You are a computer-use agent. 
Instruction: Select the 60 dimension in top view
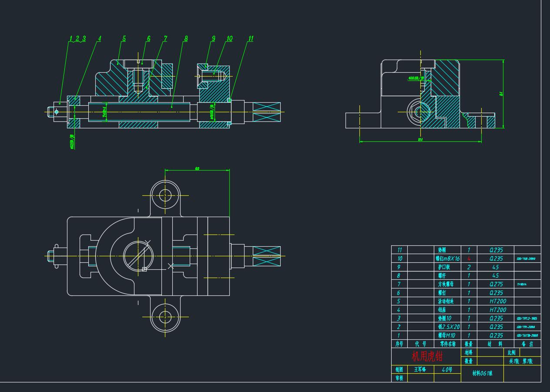[197, 168]
